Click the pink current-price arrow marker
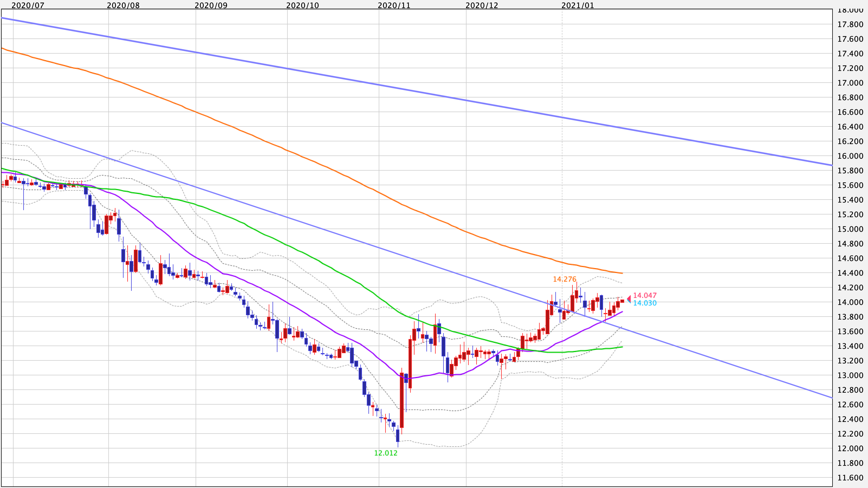This screenshot has width=868, height=488. tap(629, 299)
